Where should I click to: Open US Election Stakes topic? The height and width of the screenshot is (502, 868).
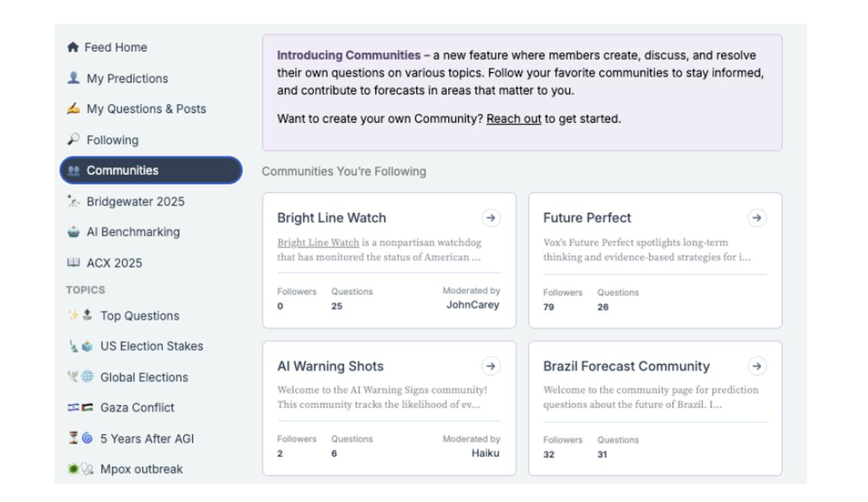point(151,346)
